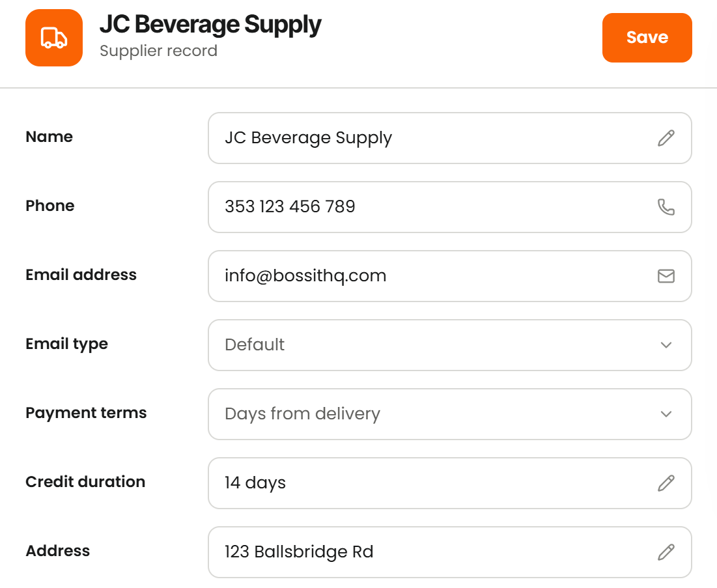Click the Email address label
The height and width of the screenshot is (588, 717).
point(81,275)
